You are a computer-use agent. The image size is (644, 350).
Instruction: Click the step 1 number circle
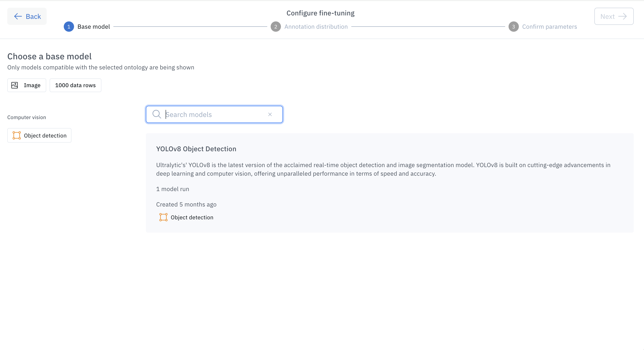69,27
